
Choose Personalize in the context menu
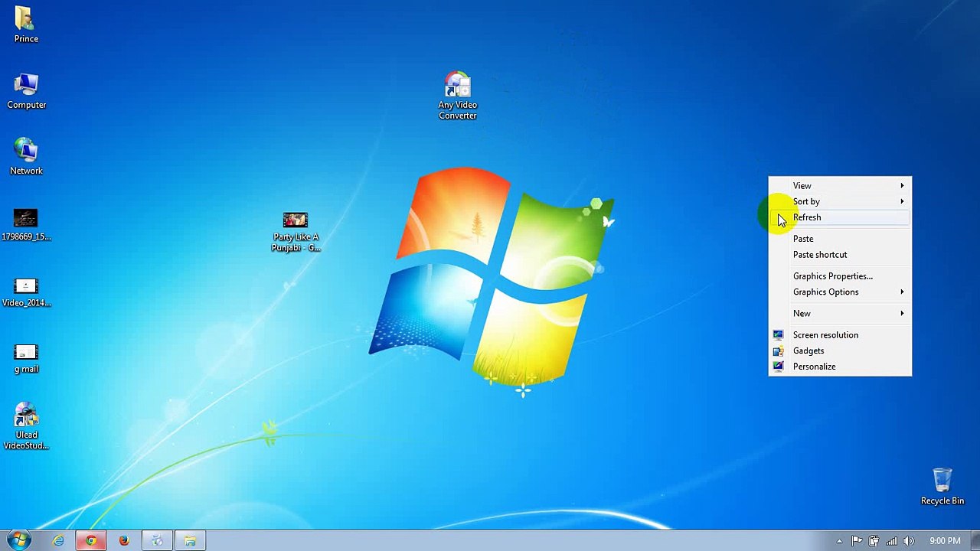840,367
